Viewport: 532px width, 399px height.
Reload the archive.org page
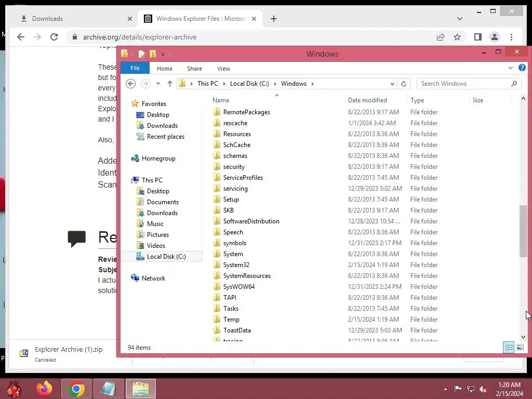pyautogui.click(x=54, y=37)
